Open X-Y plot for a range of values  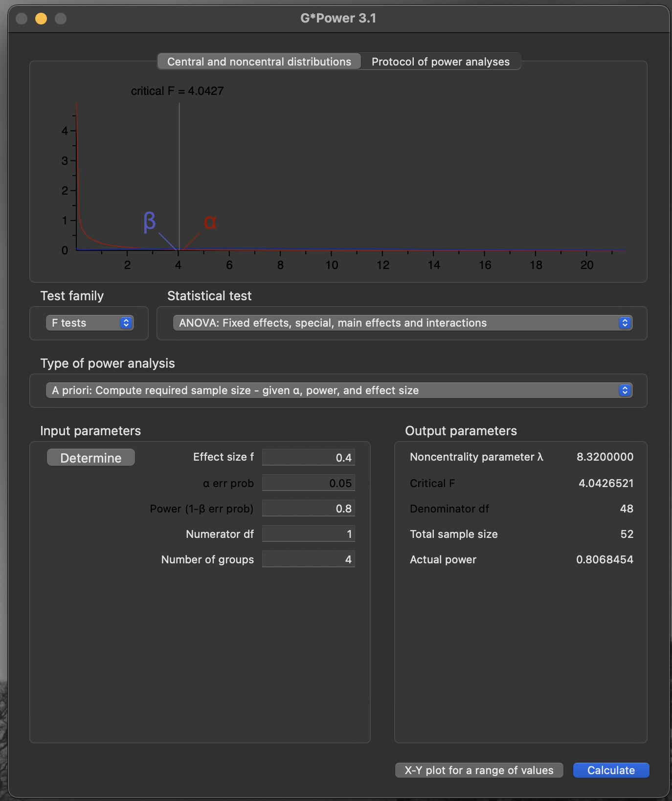coord(479,770)
